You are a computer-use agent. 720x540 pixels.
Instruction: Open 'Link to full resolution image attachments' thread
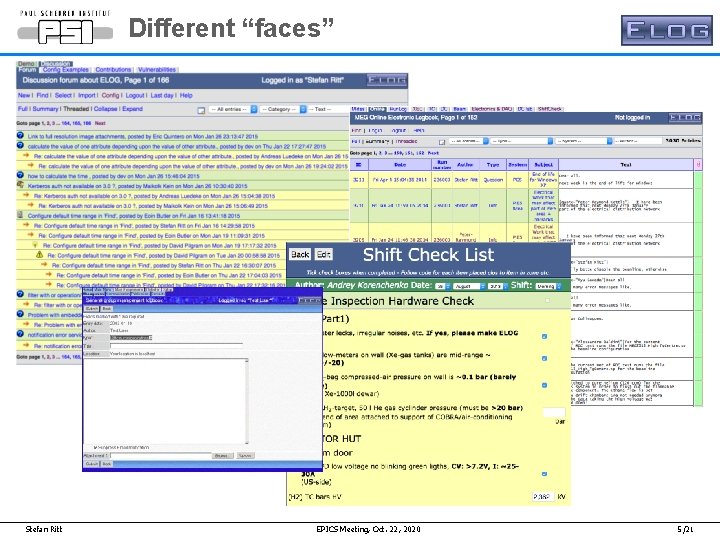click(x=143, y=137)
